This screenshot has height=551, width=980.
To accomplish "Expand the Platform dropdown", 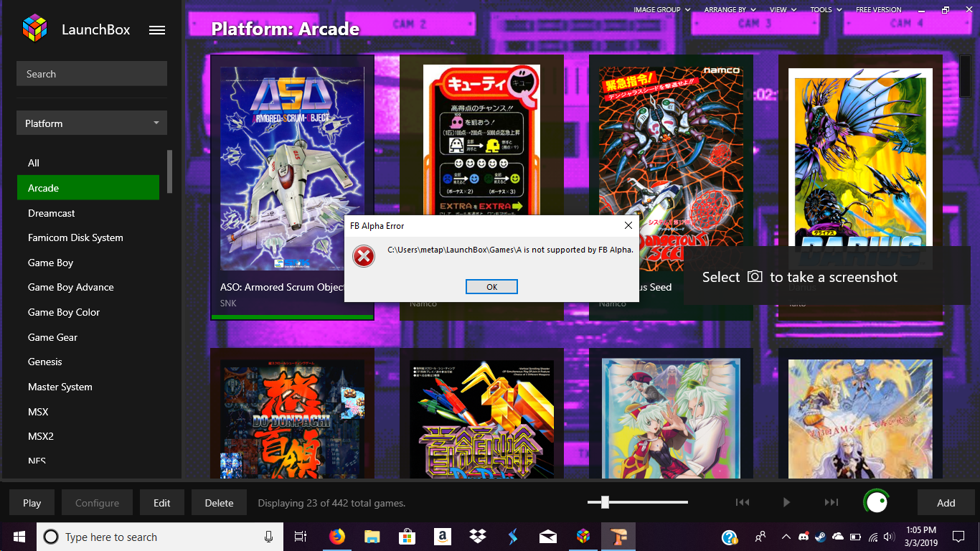I will coord(92,123).
